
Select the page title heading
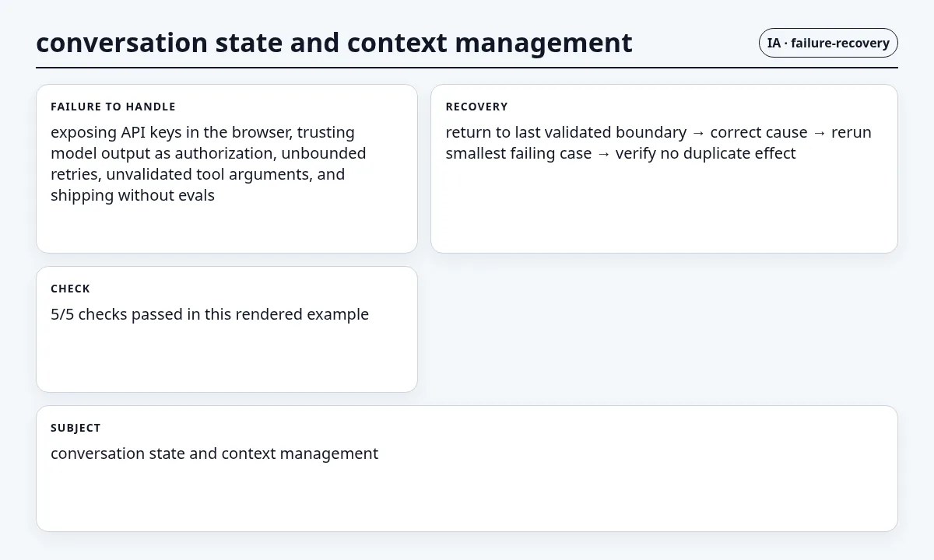pos(334,43)
